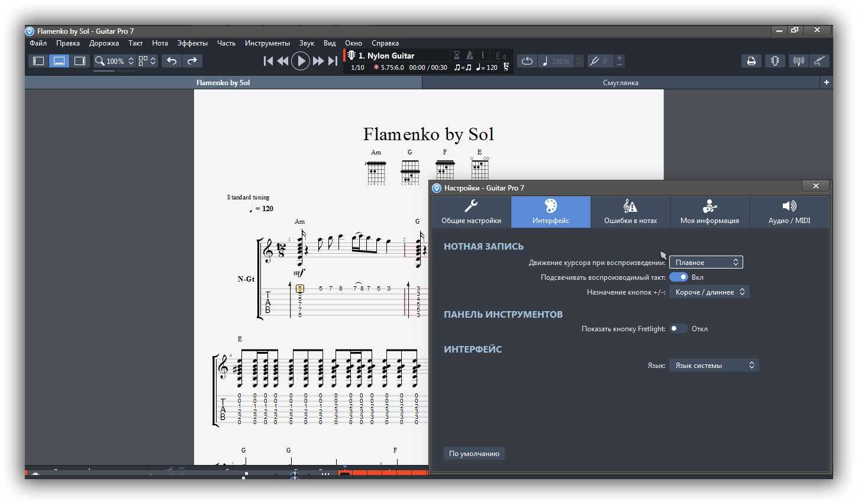
Task: Click the zoom magnifier icon
Action: pos(100,61)
